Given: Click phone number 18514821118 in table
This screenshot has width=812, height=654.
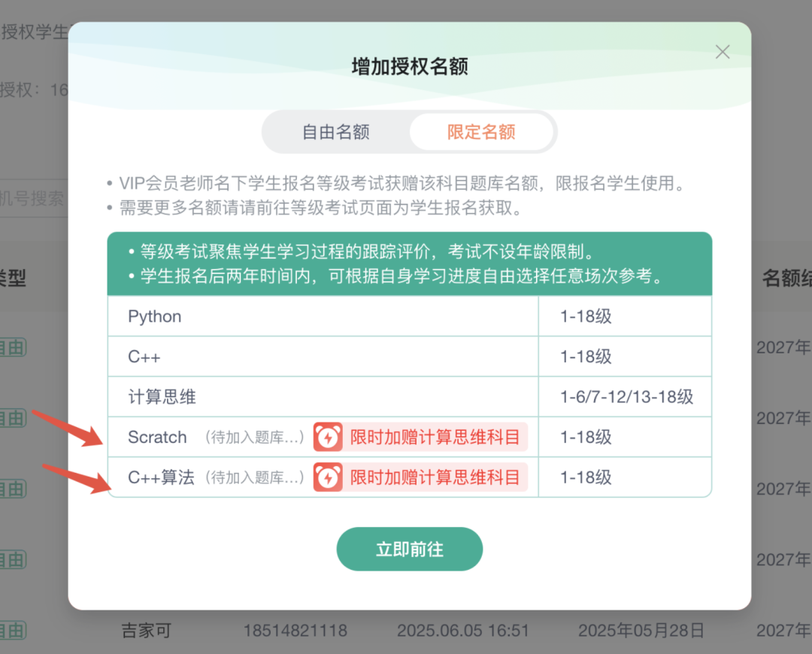Looking at the screenshot, I should [x=295, y=630].
